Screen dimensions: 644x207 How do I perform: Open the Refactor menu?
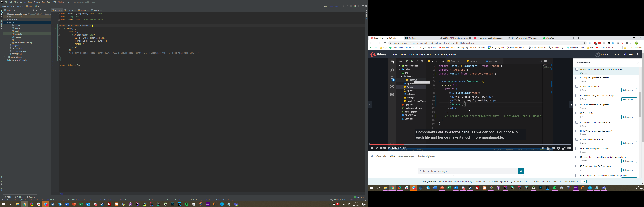coord(37,2)
